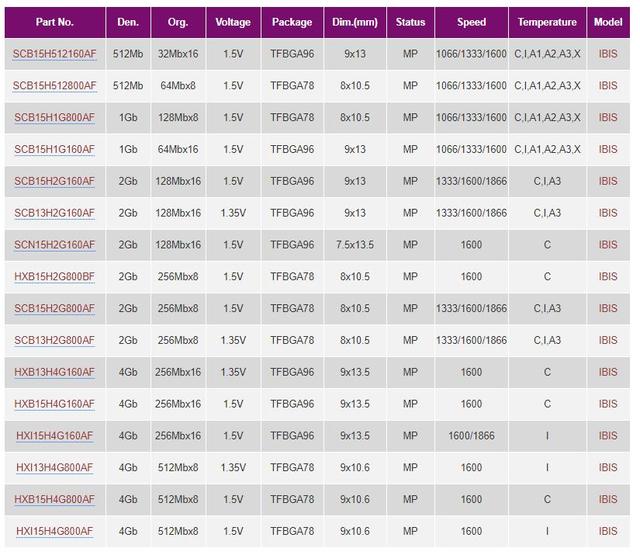Download IBIS model for SCB15H2G160AF
This screenshot has height=555, width=640.
[x=608, y=181]
